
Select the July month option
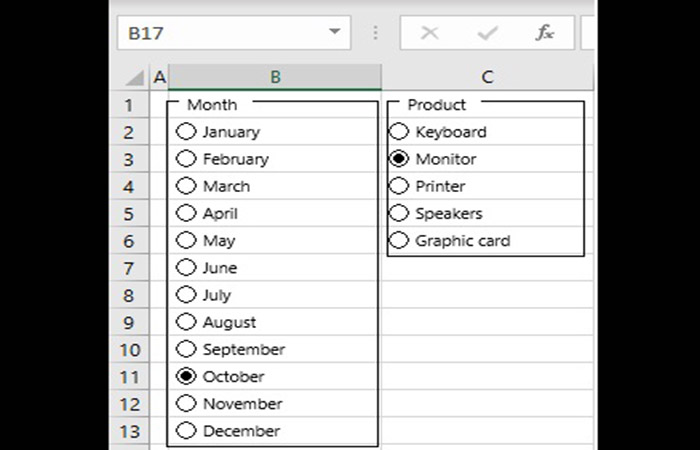pos(186,295)
